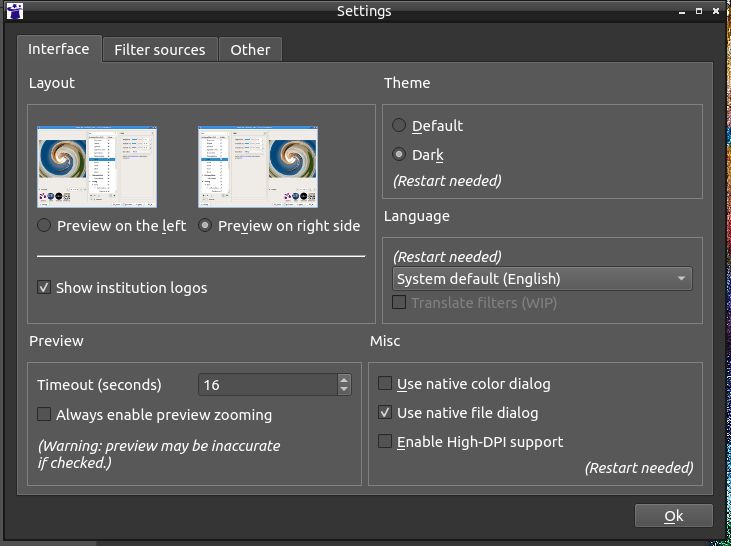Select the preview-on-left layout thumbnail
This screenshot has height=546, width=731.
(97, 166)
